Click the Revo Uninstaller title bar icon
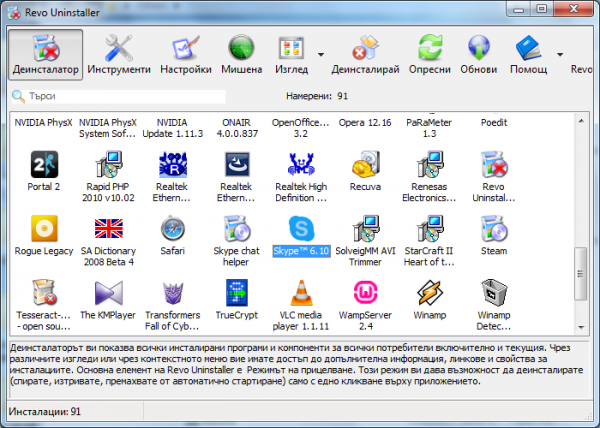 click(14, 13)
